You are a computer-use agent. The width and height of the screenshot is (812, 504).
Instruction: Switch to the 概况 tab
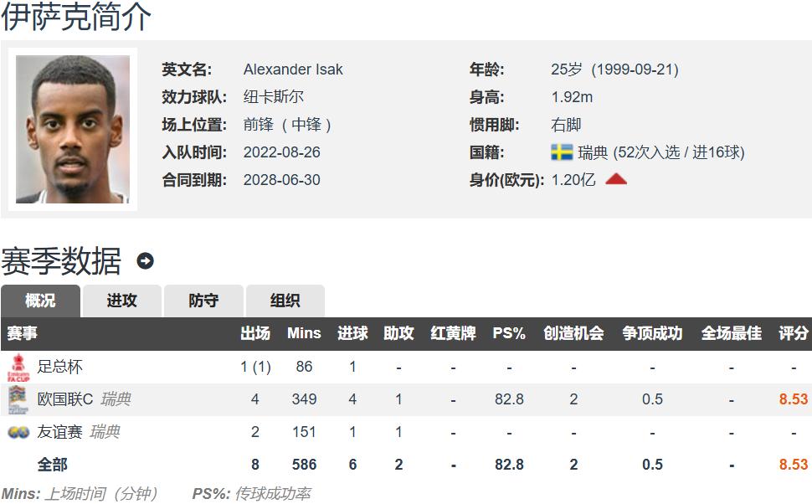(x=40, y=301)
